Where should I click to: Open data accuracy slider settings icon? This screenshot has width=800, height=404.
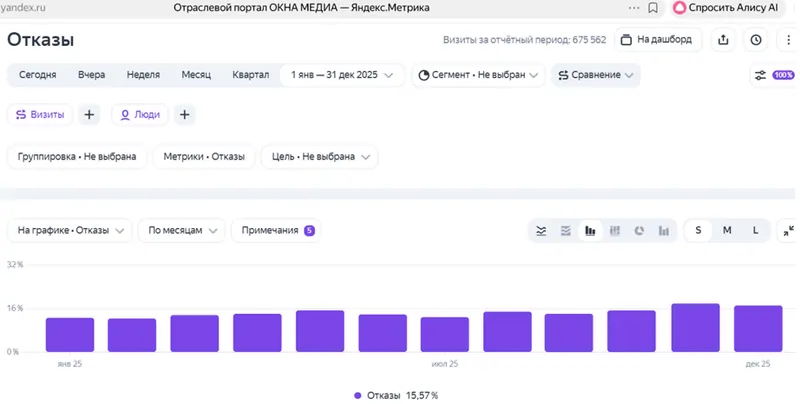pos(760,75)
